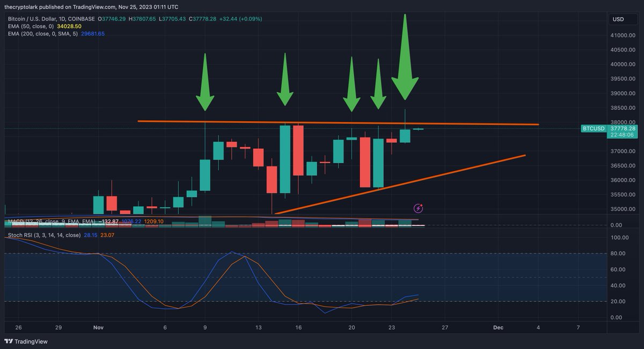644x349 pixels.
Task: Click the 36500.00 price axis label
Action: [x=624, y=166]
